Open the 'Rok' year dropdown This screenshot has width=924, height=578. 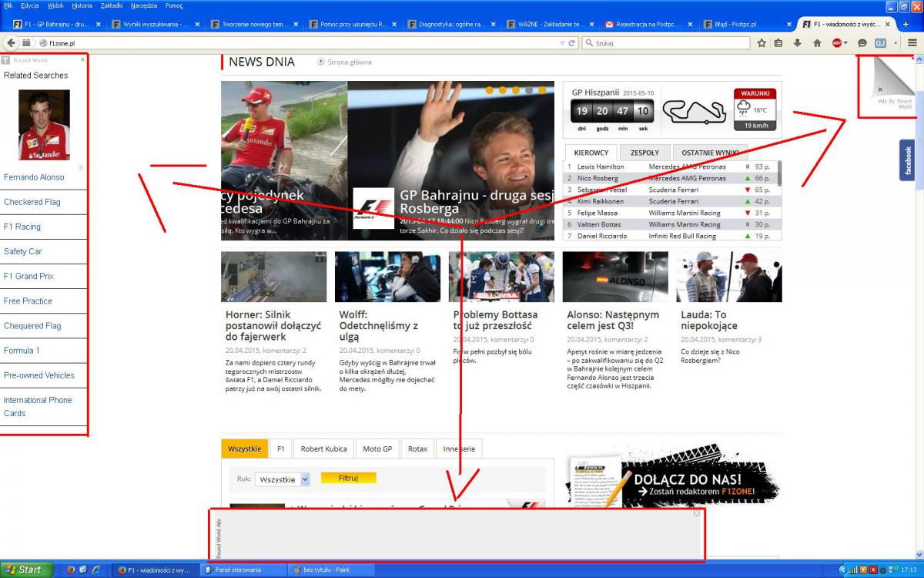(x=283, y=479)
